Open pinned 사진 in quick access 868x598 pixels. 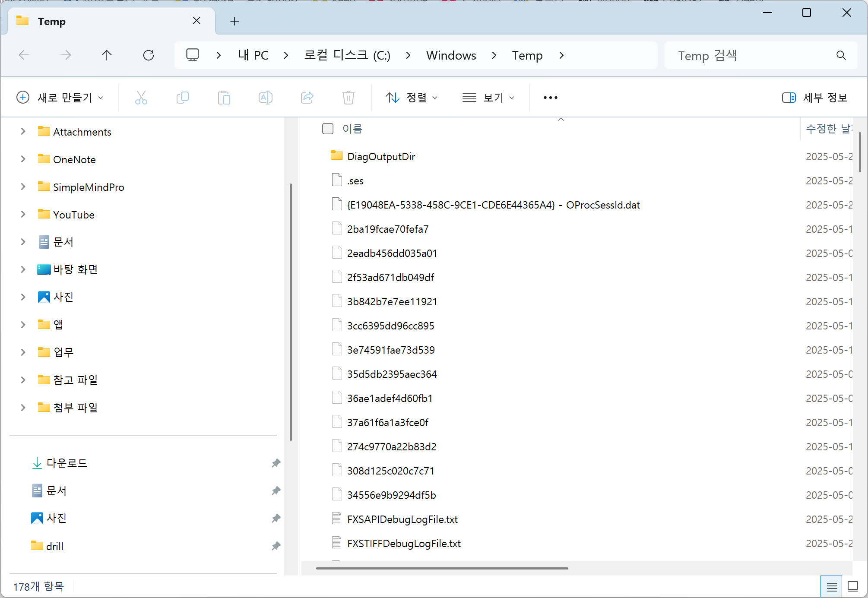coord(56,518)
